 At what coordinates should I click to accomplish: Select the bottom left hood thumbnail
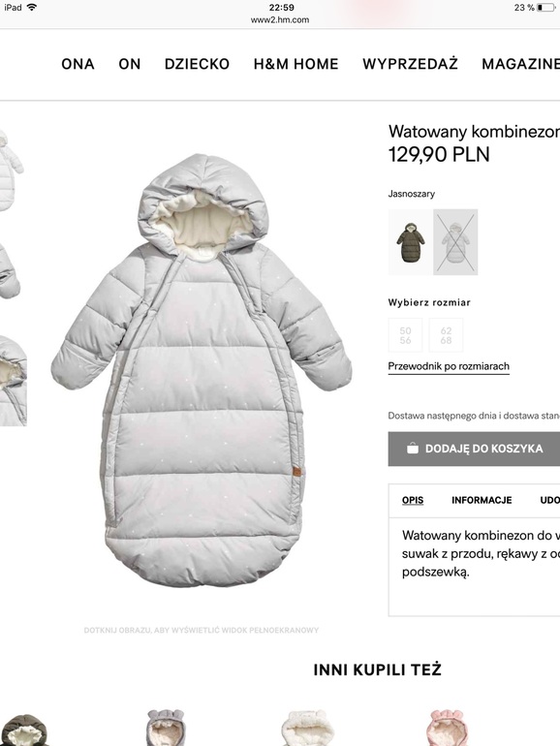coord(13,381)
